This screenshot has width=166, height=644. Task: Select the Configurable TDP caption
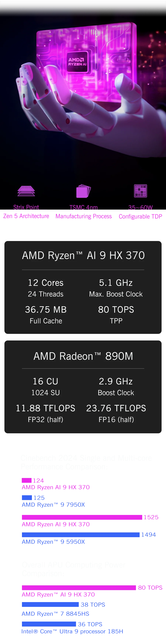[140, 216]
